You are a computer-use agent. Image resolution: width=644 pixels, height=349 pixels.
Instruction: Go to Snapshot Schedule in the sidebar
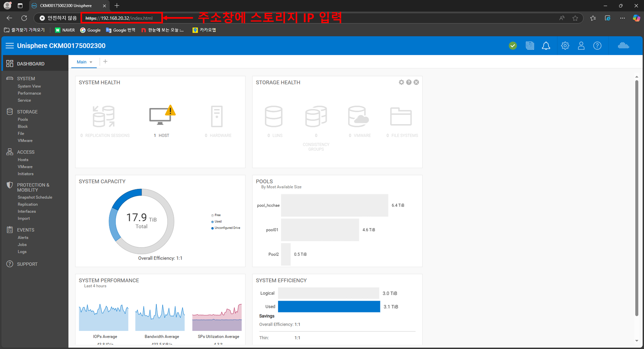[x=35, y=197]
